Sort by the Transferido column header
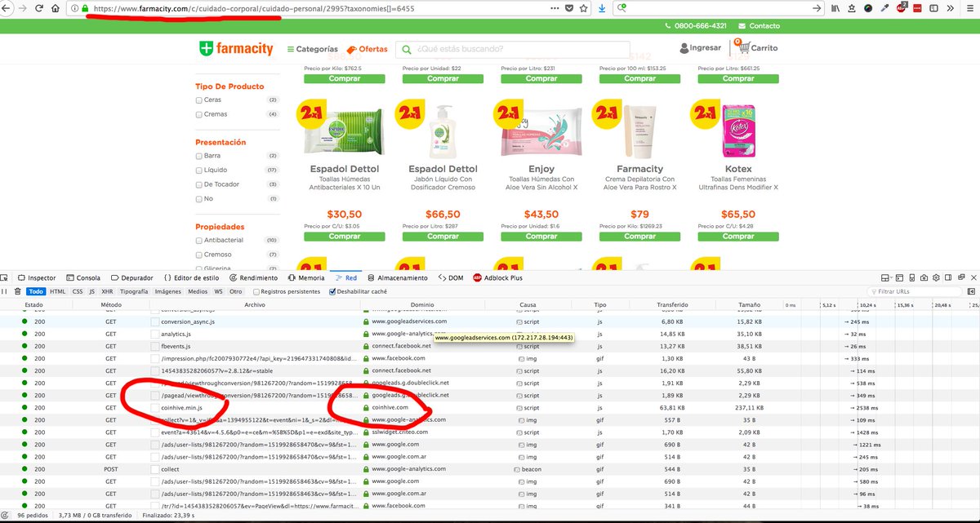 click(671, 305)
